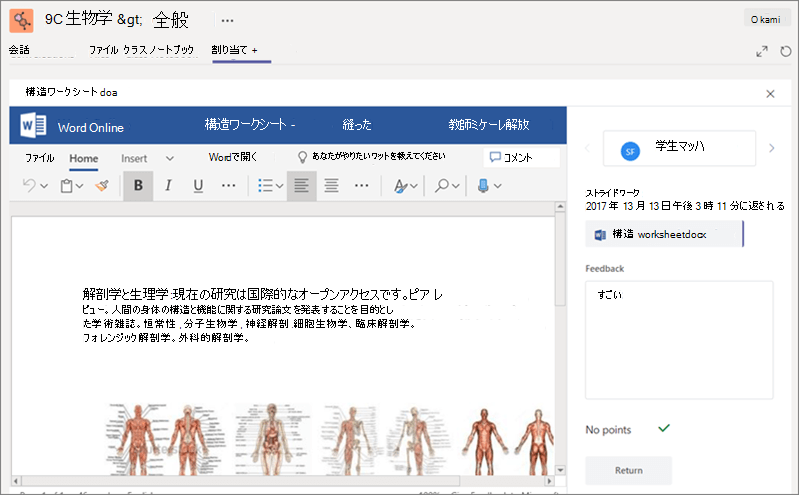Expand the bullet list style dropdown
This screenshot has height=495, width=799.
(279, 186)
